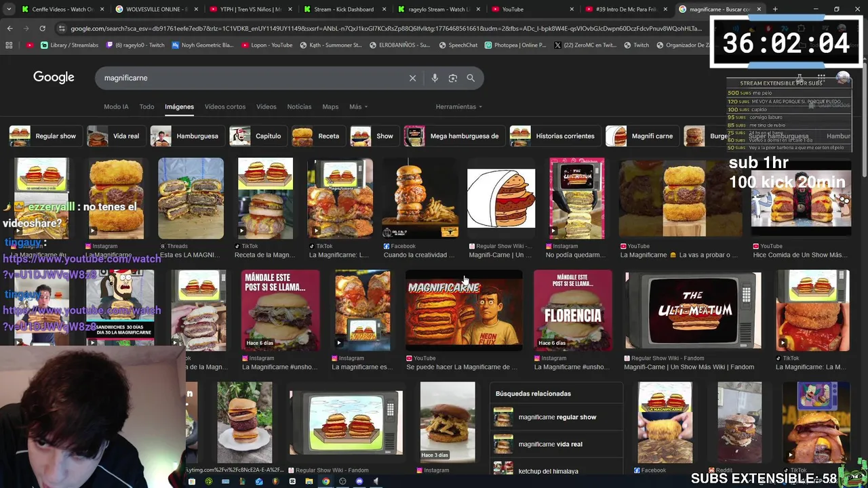Switch to the WOLVESVILLE ONLINE tab
This screenshot has height=488, width=868.
coord(156,9)
